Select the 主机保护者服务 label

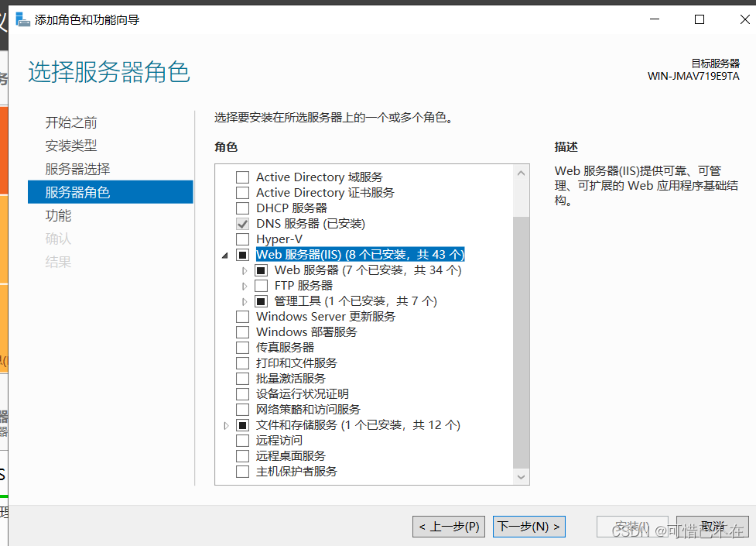296,471
